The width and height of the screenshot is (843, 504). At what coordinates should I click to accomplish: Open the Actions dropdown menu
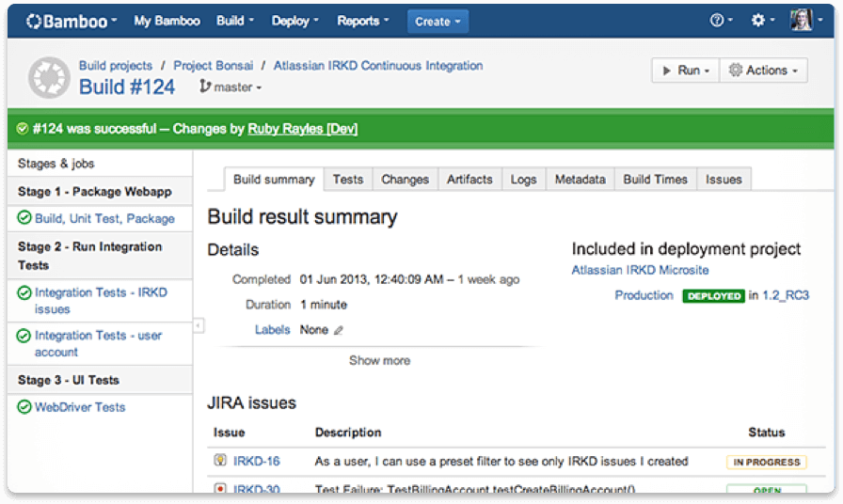[764, 71]
